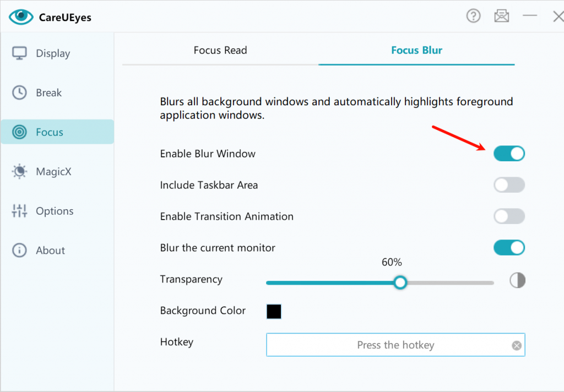Click the Blur the current monitor label

218,248
